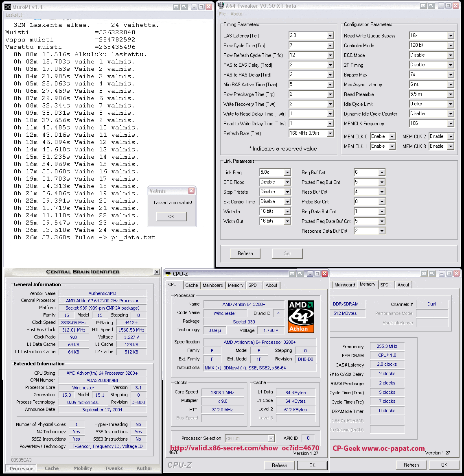Expand the Read Write Queue Bypass dropdown
Viewport: 464px width, 476px height.
pyautogui.click(x=451, y=36)
